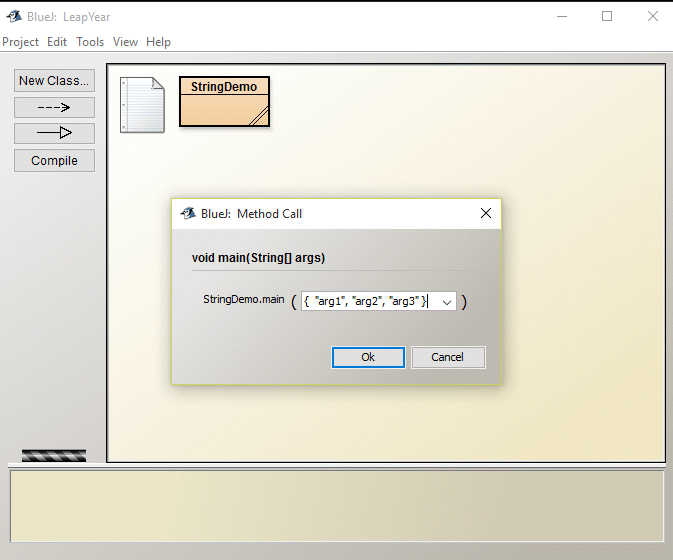
Task: Open the View menu
Action: click(x=125, y=42)
